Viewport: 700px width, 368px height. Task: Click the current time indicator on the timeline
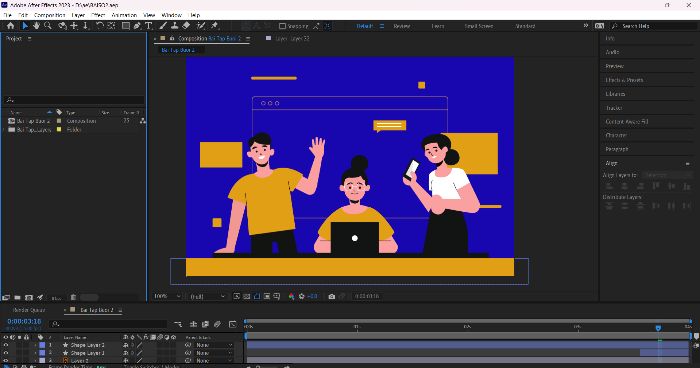click(658, 328)
